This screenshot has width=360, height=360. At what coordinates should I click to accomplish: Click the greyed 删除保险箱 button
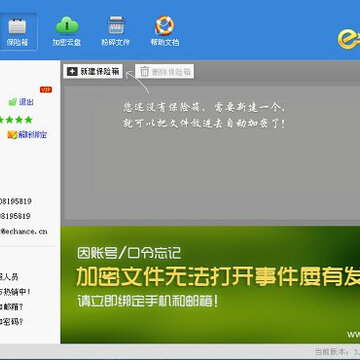pyautogui.click(x=164, y=72)
